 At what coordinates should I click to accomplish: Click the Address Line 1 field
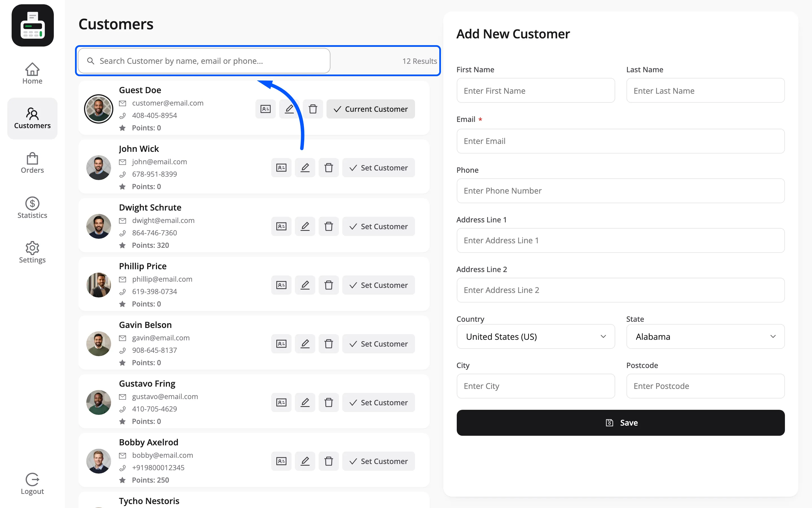[620, 240]
